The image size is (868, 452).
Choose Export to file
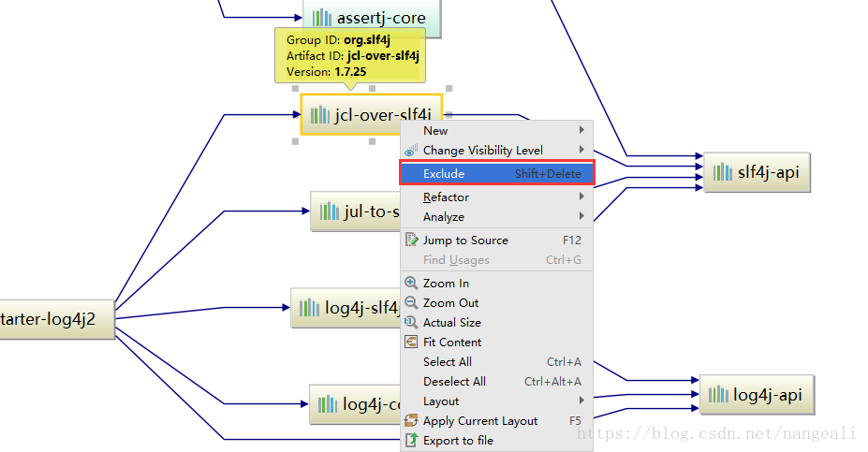[x=496, y=441]
